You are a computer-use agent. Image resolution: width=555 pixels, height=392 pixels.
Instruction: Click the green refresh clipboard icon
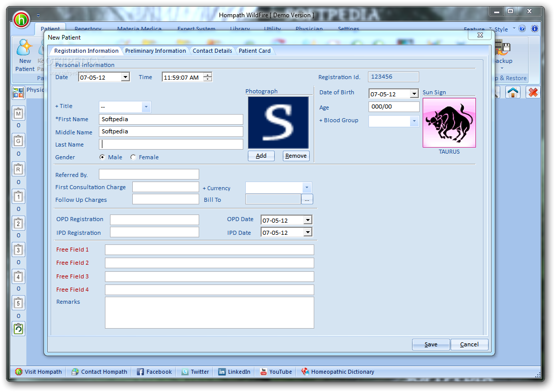(18, 329)
